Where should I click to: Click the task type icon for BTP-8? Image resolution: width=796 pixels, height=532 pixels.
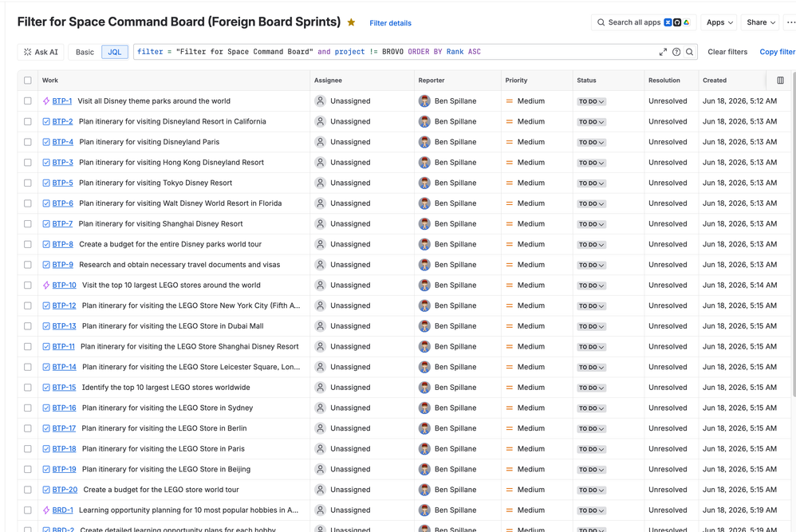(46, 244)
